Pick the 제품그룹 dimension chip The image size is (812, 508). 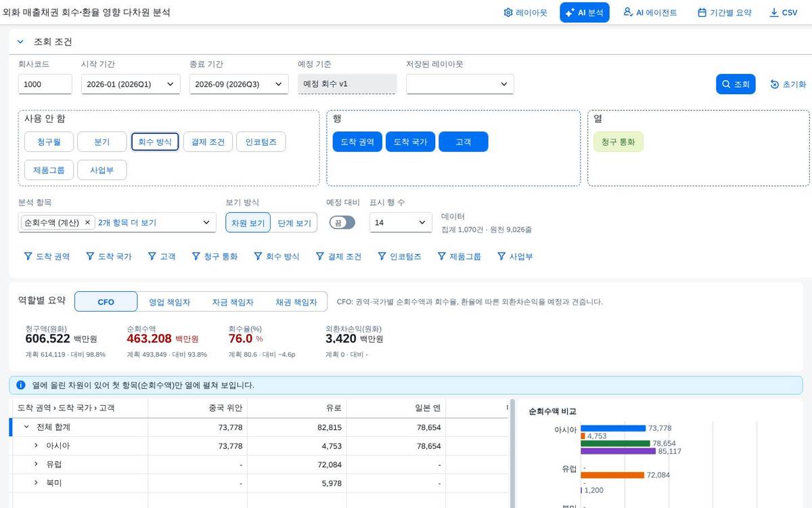click(49, 170)
